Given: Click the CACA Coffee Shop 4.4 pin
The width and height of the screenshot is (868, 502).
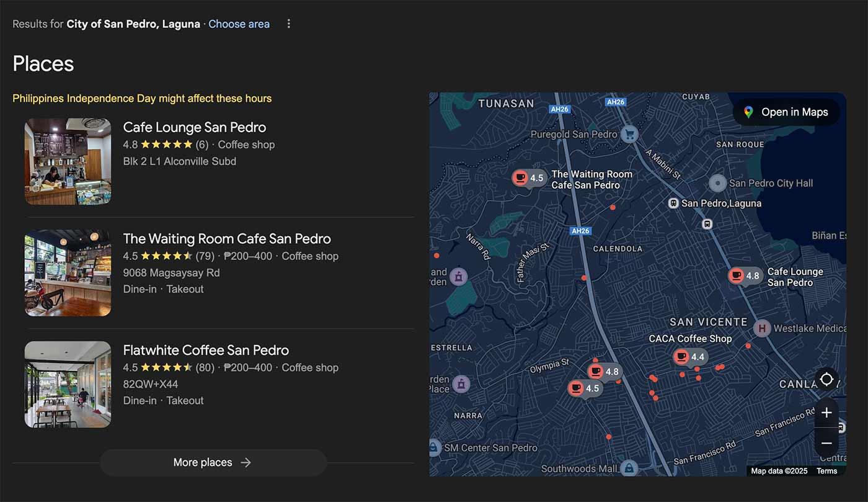Looking at the screenshot, I should (x=690, y=357).
